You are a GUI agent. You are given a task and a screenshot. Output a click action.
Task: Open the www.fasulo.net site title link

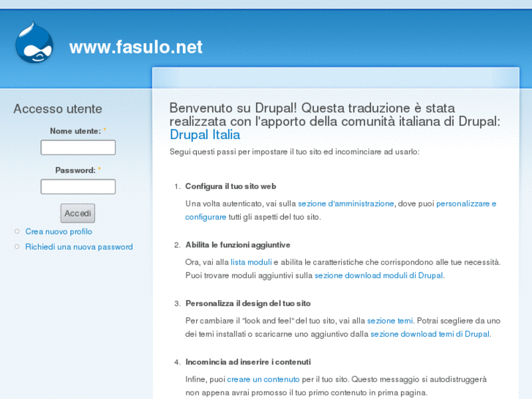[x=135, y=47]
